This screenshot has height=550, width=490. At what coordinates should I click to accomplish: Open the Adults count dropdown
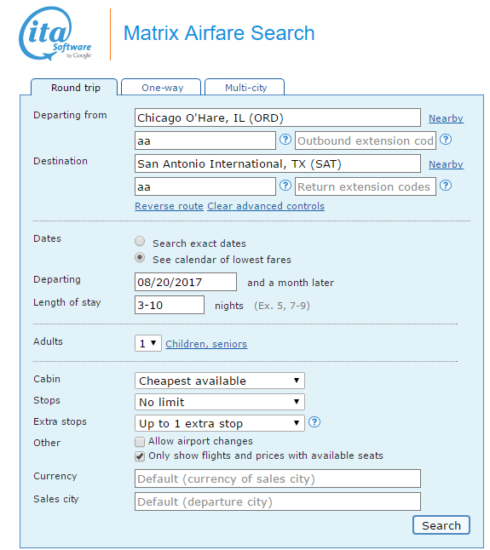click(x=148, y=343)
